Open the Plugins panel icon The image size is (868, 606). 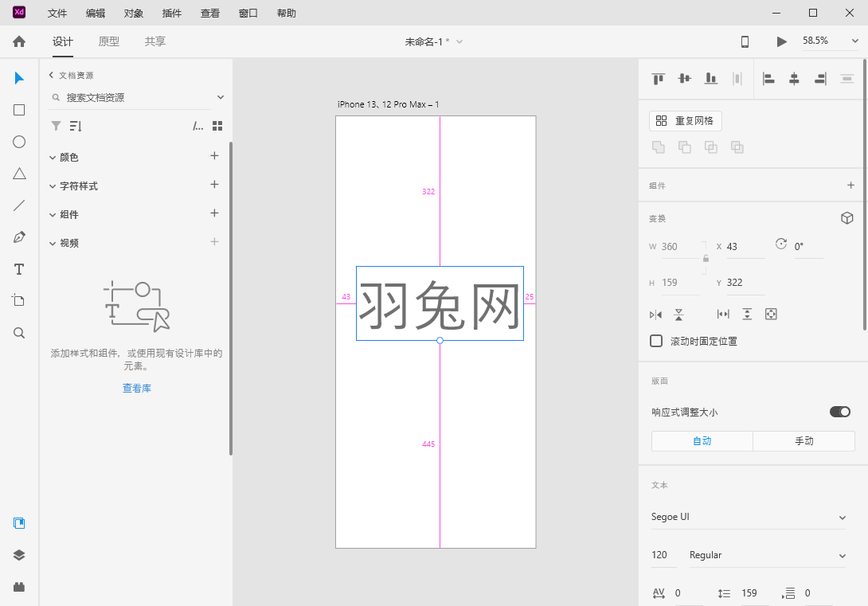click(19, 587)
